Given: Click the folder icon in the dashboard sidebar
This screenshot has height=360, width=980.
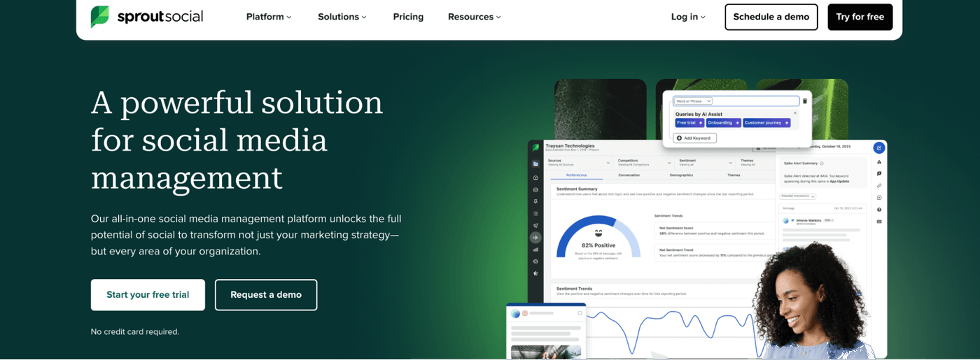Looking at the screenshot, I should [535, 164].
